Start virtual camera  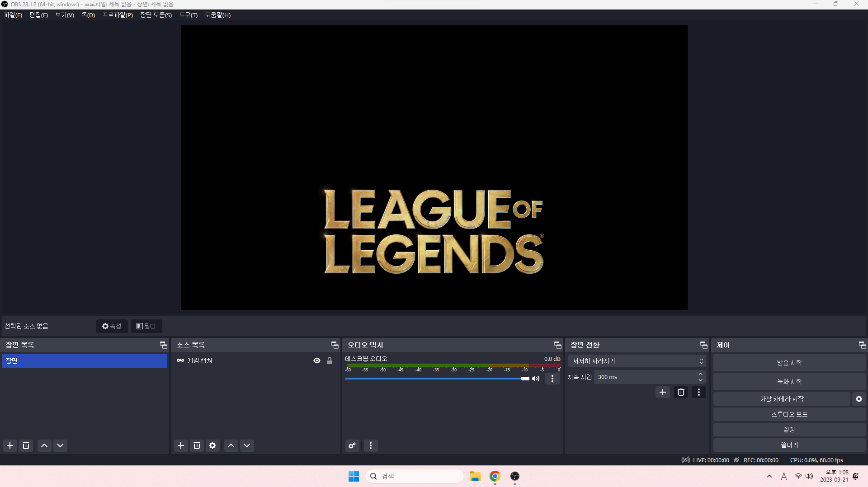click(782, 399)
